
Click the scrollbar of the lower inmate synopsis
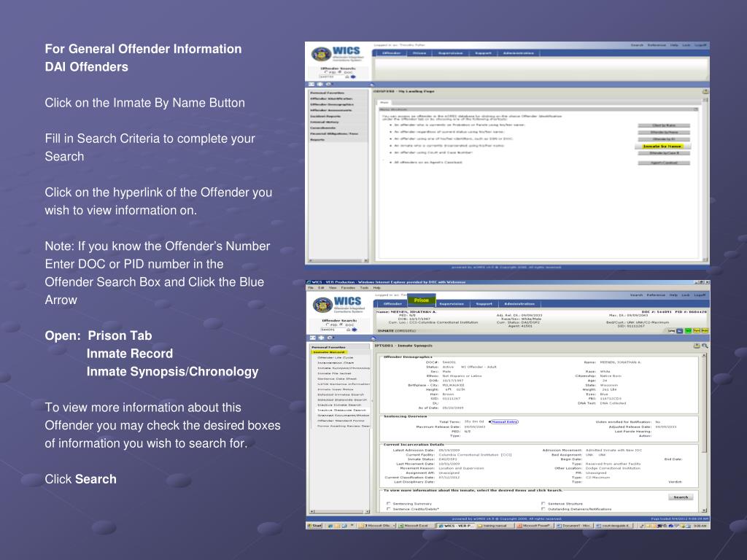704,433
